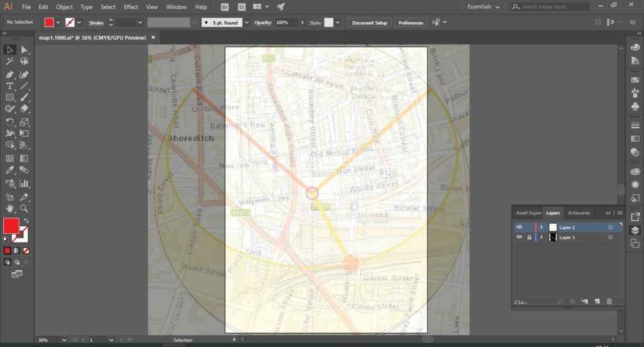Click Document Setup button
The height and width of the screenshot is (347, 644).
pos(370,23)
